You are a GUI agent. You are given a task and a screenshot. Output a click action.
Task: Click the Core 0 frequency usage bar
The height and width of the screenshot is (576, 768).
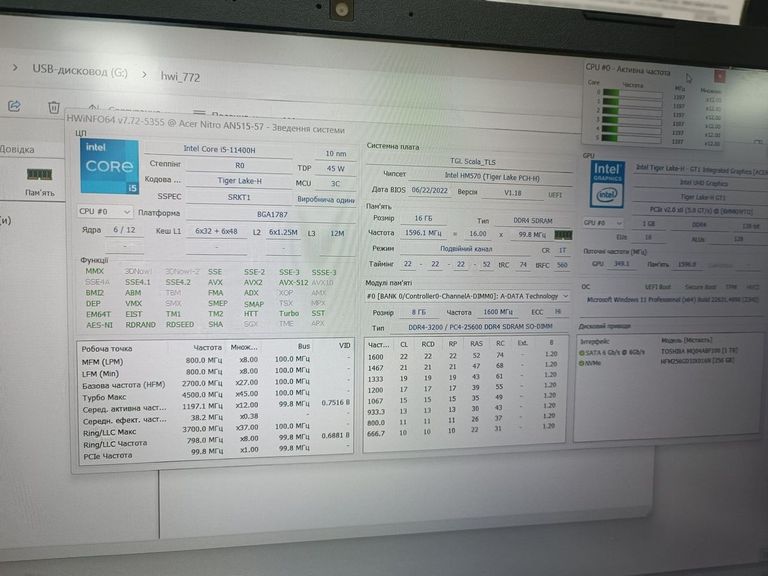point(630,93)
